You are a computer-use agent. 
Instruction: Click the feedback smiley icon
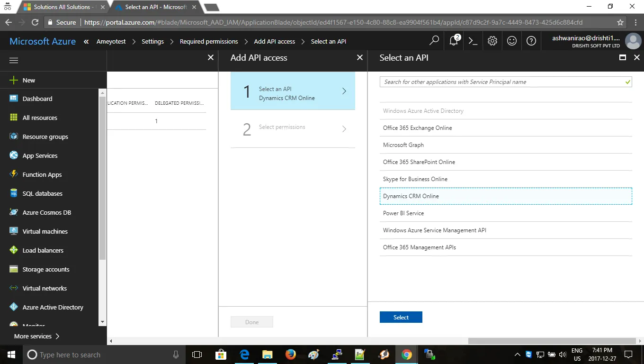(x=512, y=41)
